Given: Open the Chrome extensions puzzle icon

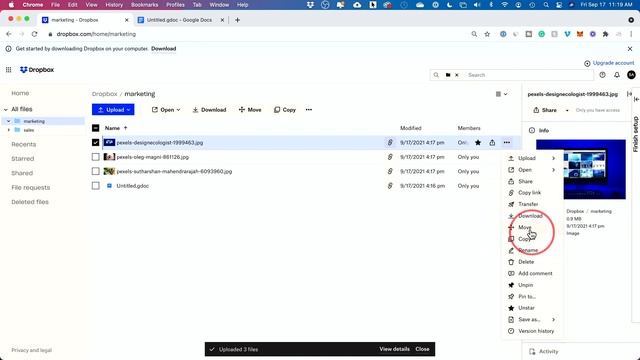Looking at the screenshot, I should pyautogui.click(x=605, y=34).
